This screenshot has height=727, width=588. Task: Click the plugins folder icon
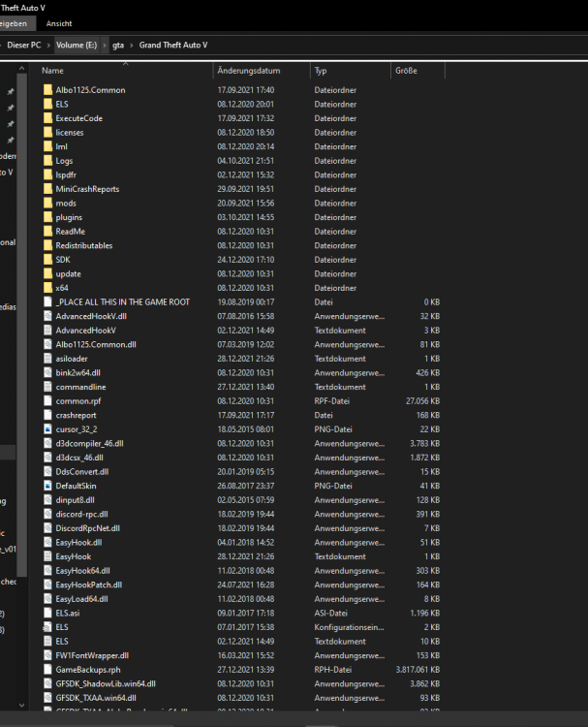(47, 217)
